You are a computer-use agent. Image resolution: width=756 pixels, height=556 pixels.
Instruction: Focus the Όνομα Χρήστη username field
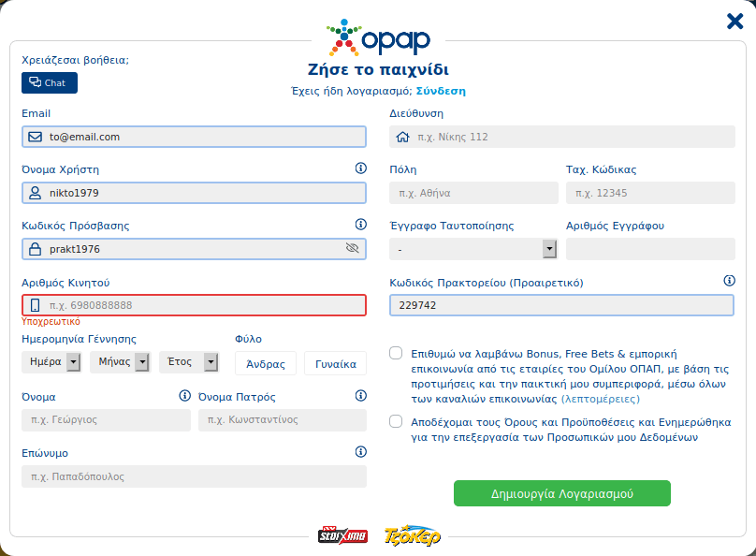click(194, 193)
